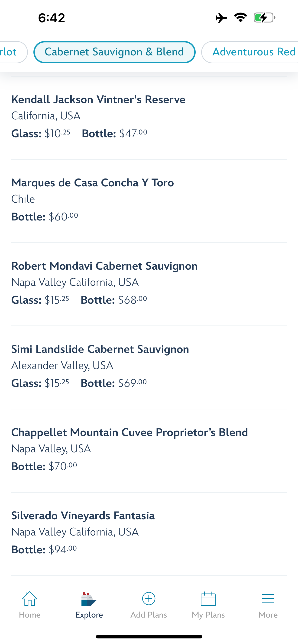Tap Simi Landslide Cabernet Sauvignon

(x=100, y=349)
